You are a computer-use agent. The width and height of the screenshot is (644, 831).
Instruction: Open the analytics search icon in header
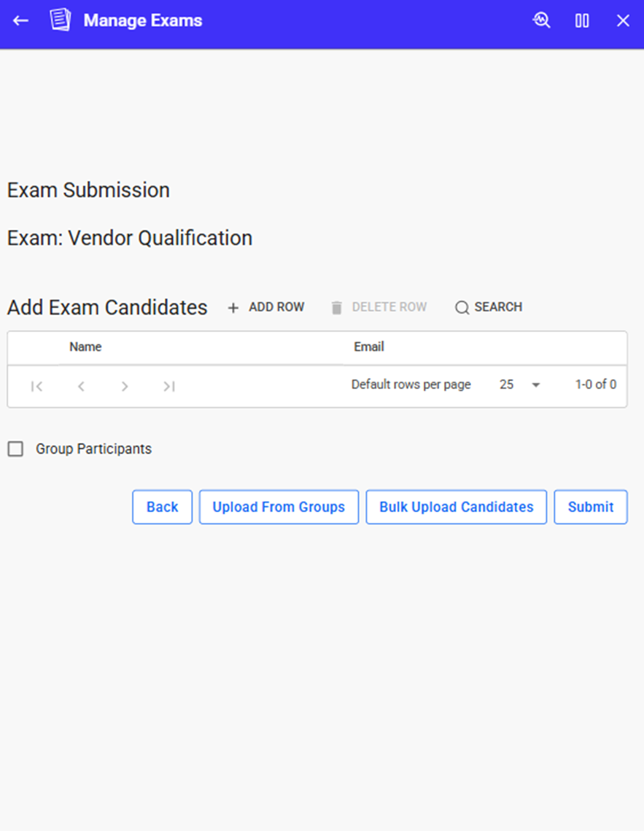click(x=541, y=20)
